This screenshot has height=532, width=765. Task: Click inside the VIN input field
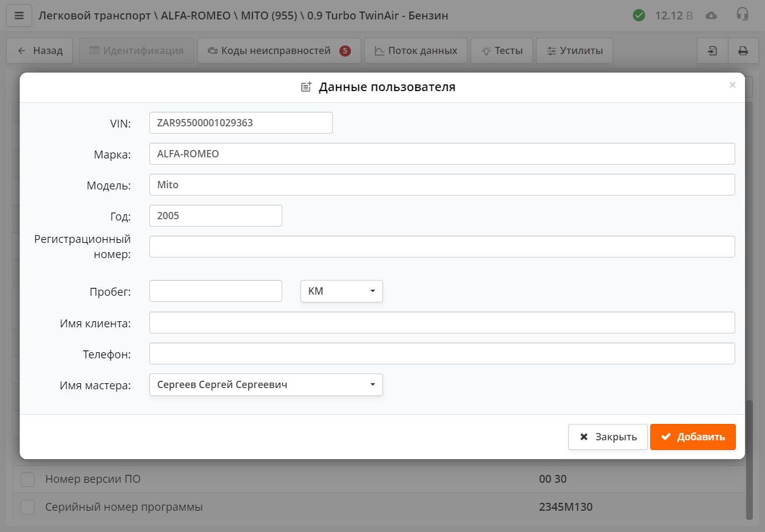pyautogui.click(x=240, y=122)
